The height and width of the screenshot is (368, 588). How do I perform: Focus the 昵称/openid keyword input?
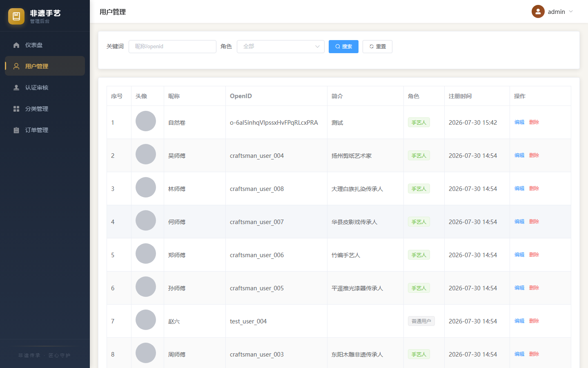(172, 47)
